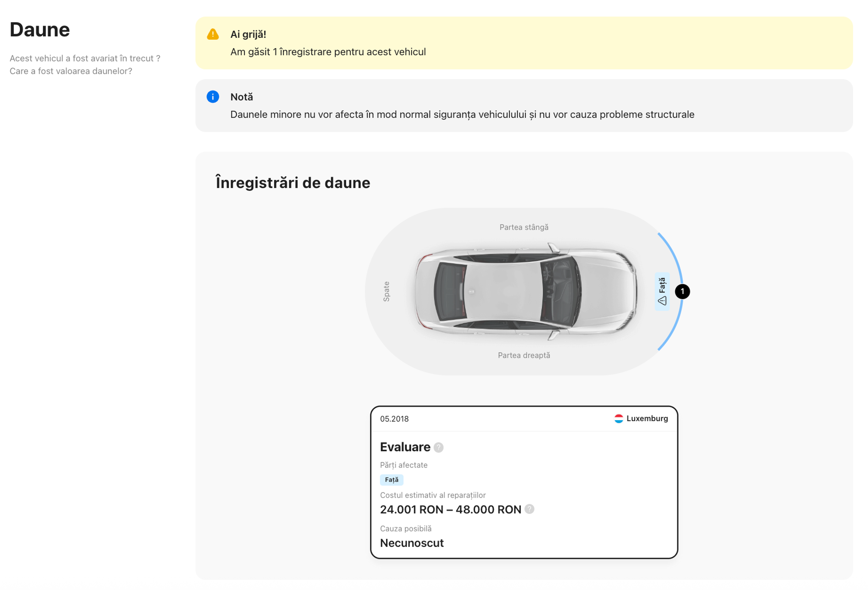Viewport: 868px width, 590px height.
Task: Click the yellow warning triangle icon
Action: (x=212, y=34)
